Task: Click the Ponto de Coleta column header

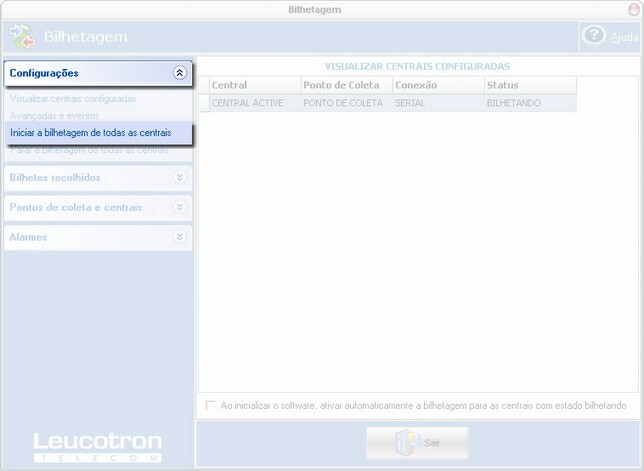Action: point(347,85)
